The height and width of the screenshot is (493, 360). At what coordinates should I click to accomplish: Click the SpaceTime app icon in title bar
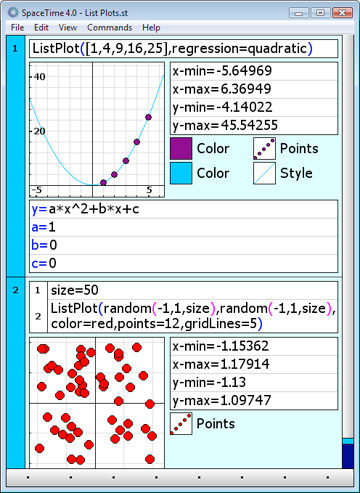pyautogui.click(x=13, y=13)
